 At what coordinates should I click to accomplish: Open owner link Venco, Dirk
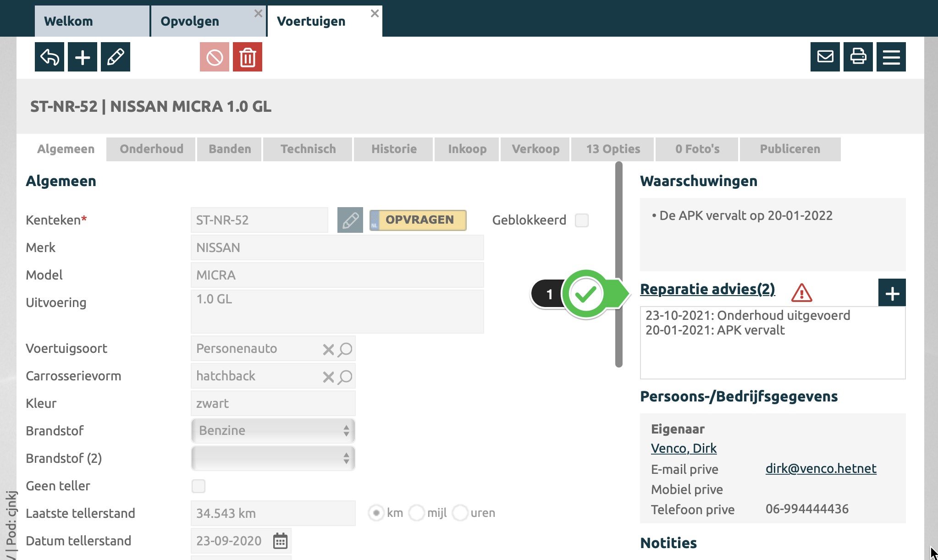684,448
